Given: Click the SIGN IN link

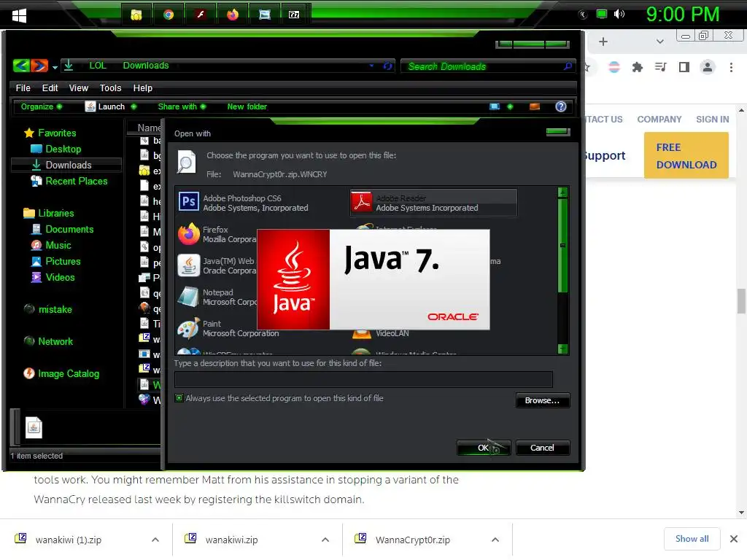Looking at the screenshot, I should pos(712,120).
